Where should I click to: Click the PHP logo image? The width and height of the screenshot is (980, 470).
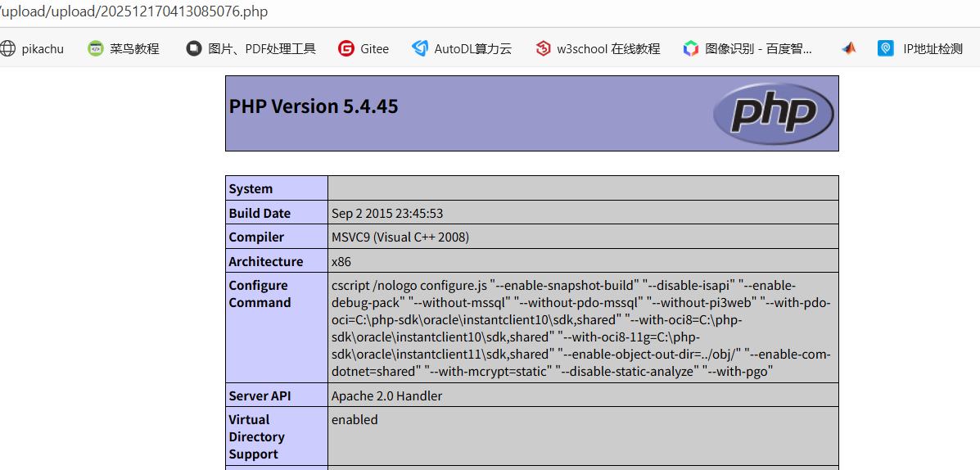click(773, 113)
